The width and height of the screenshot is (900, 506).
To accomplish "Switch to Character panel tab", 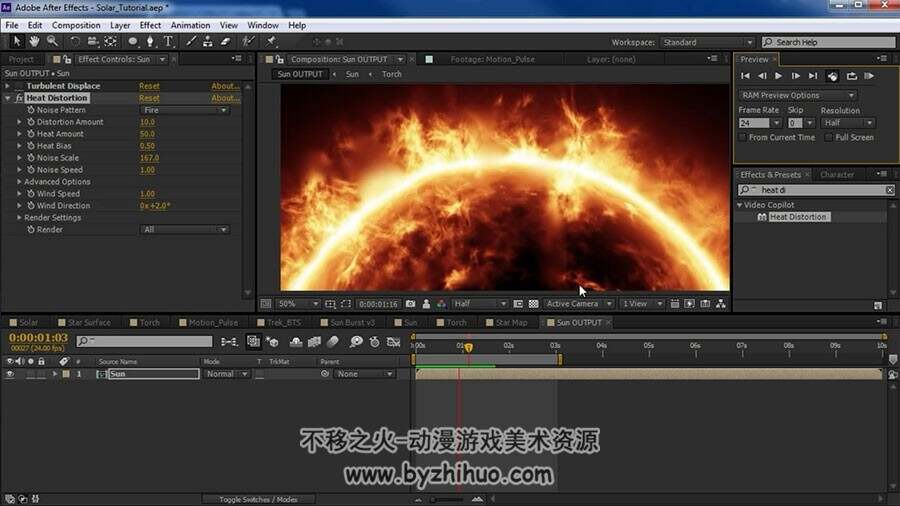I will coord(837,174).
